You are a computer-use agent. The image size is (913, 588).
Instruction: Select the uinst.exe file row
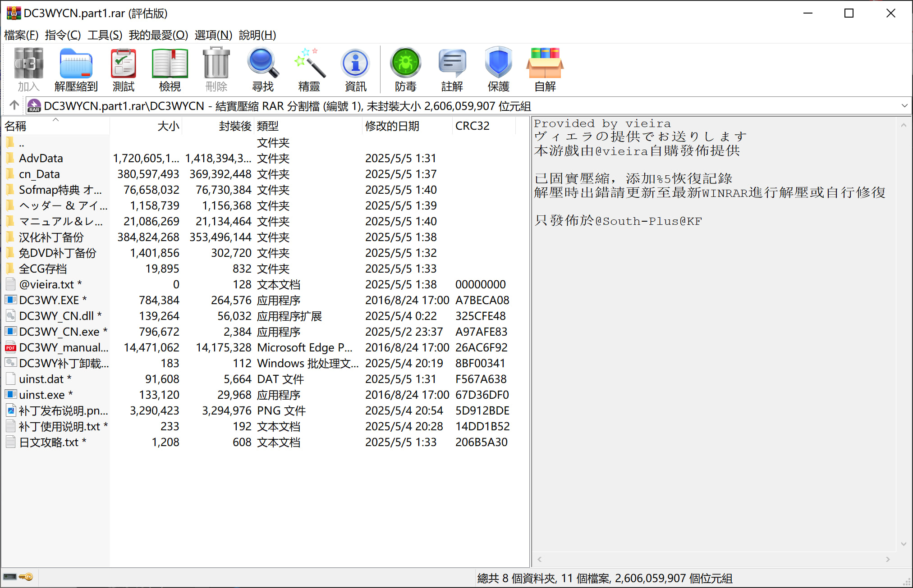tap(259, 395)
